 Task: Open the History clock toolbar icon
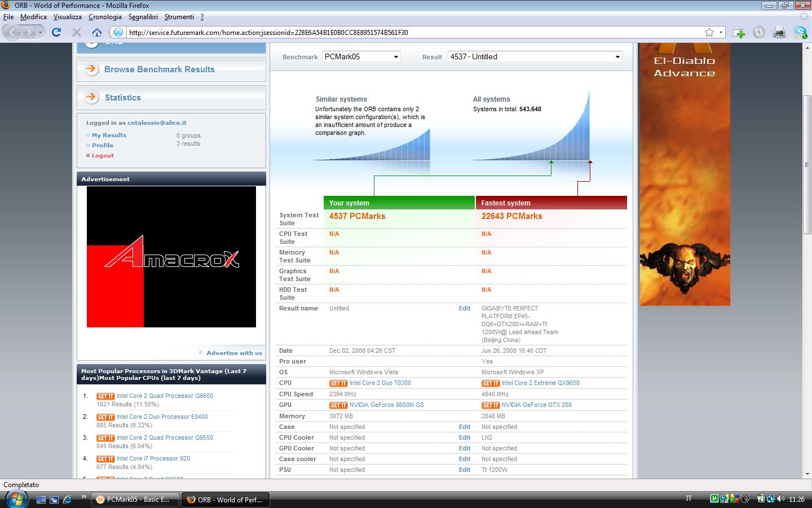click(x=759, y=32)
